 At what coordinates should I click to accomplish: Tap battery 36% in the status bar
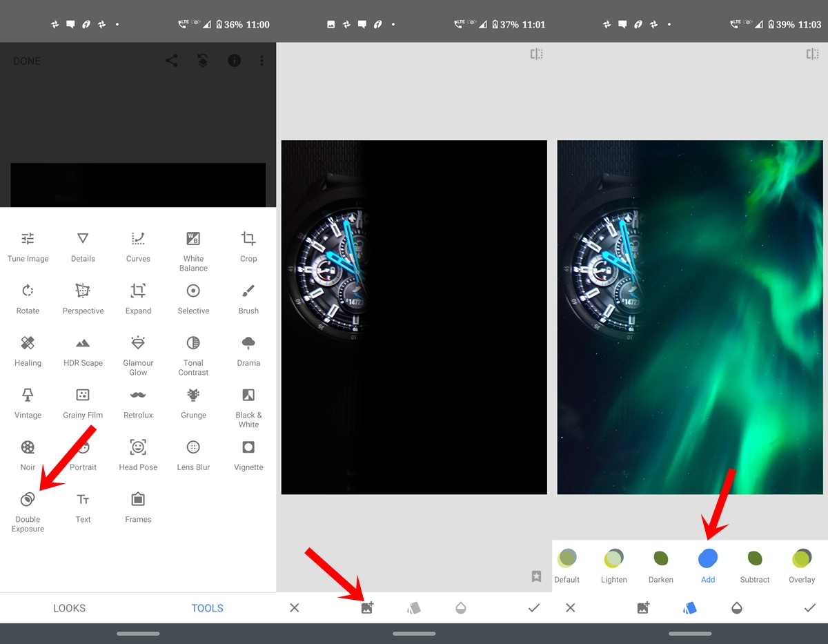tap(228, 24)
